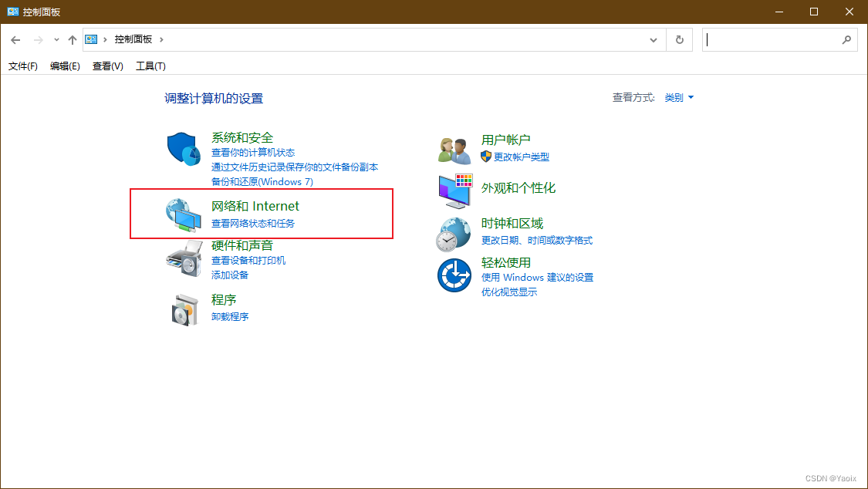The height and width of the screenshot is (489, 868).
Task: Open the 查看(V) menu
Action: click(107, 66)
